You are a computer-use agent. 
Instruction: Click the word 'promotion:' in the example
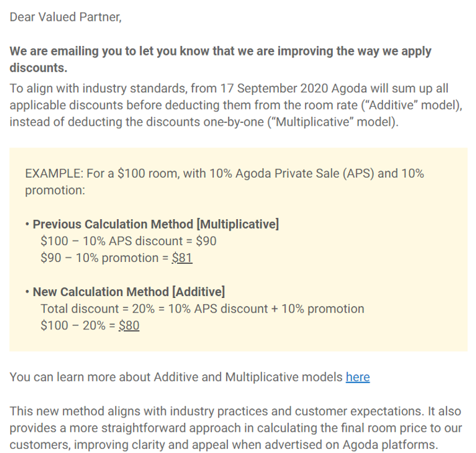tap(55, 190)
